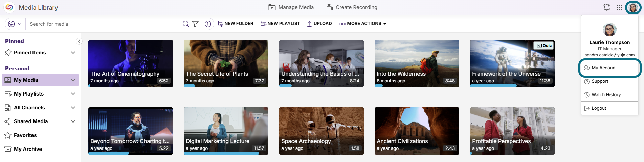Click the All Channels icon
This screenshot has height=162, width=644.
coord(7,108)
